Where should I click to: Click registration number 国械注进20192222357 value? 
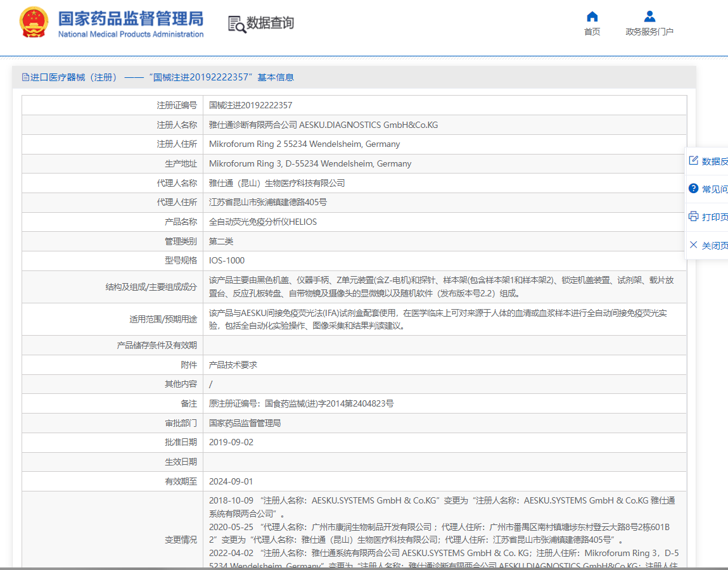coord(251,105)
